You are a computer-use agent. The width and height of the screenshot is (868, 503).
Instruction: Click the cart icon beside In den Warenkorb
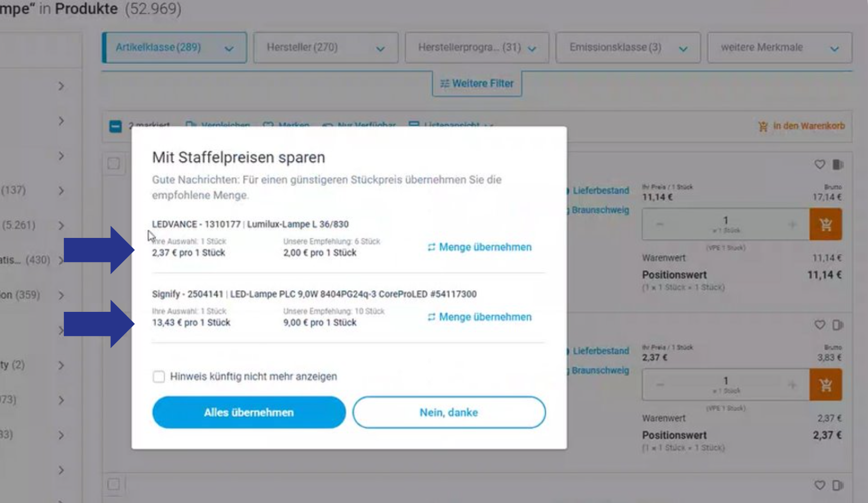click(763, 126)
